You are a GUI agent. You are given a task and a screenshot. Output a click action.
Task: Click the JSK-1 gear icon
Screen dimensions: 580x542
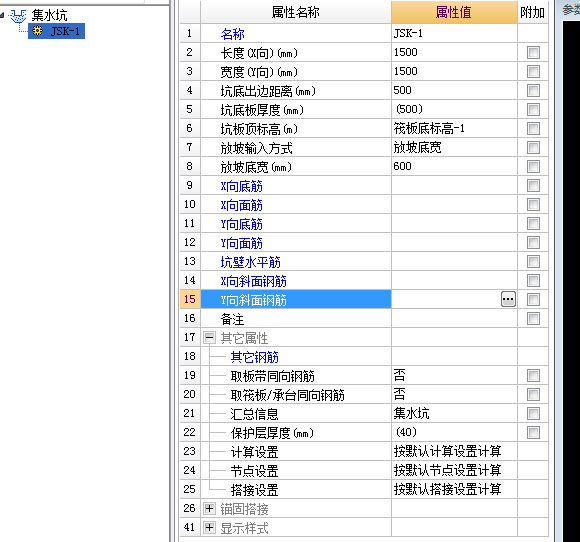click(37, 31)
